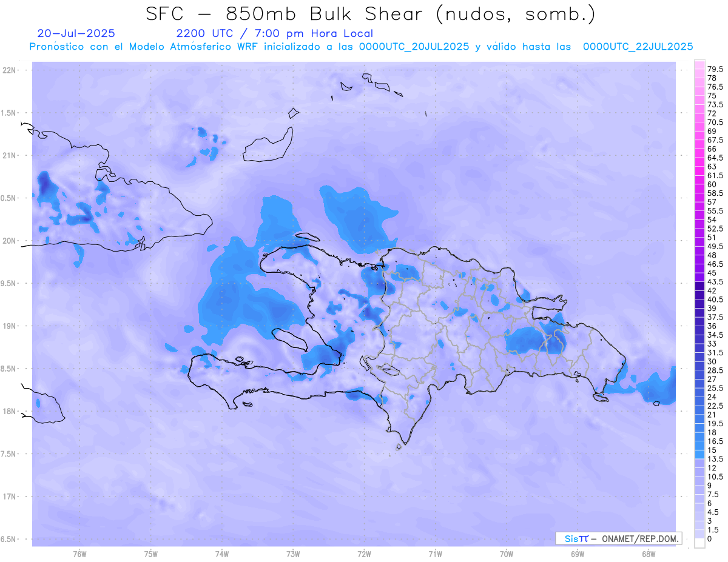Click the '75W' longitude label
This screenshot has height=562, width=728.
tap(151, 554)
